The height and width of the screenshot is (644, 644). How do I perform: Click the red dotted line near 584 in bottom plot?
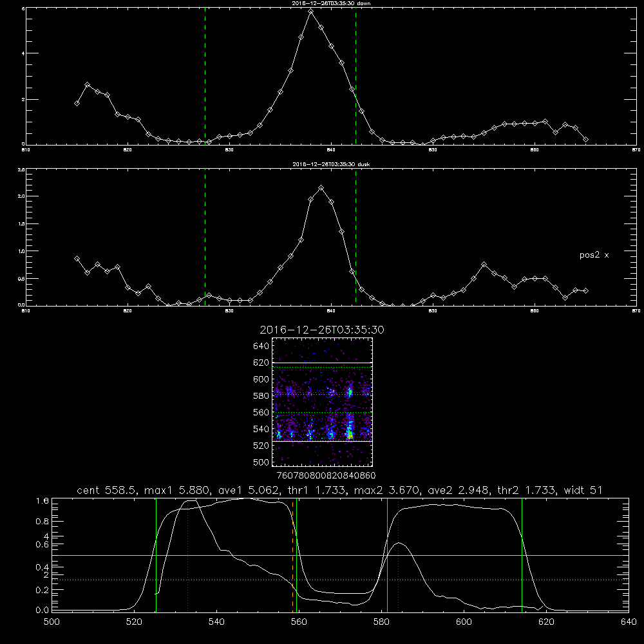pyautogui.click(x=399, y=554)
